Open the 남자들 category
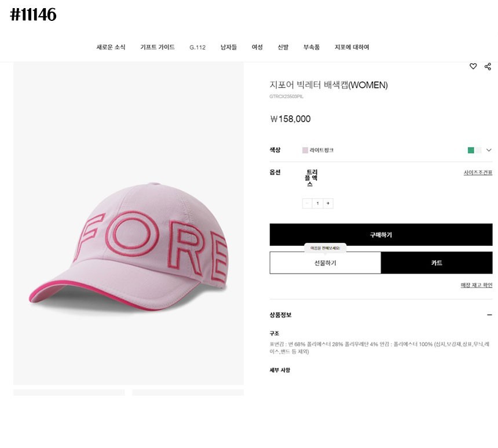The width and height of the screenshot is (498, 448). click(228, 47)
